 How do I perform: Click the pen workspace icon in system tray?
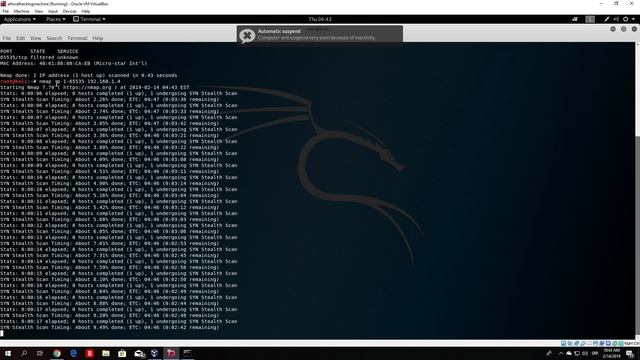[549, 353]
